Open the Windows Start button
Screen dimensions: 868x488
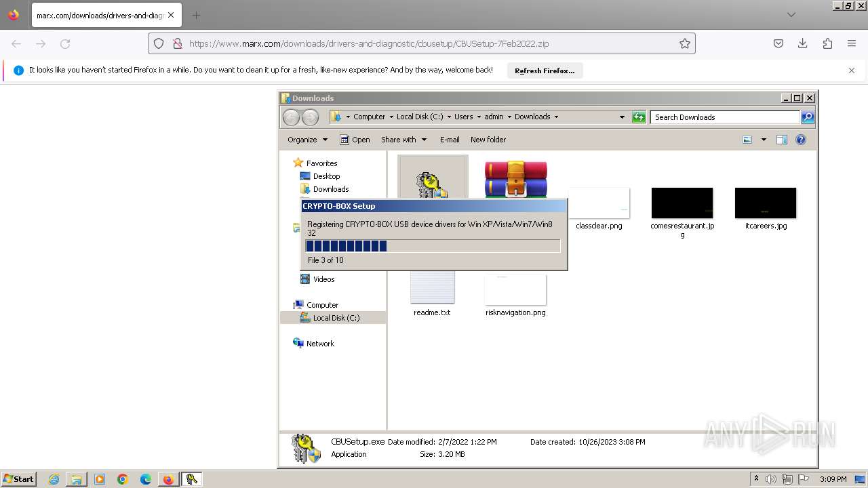pos(19,479)
